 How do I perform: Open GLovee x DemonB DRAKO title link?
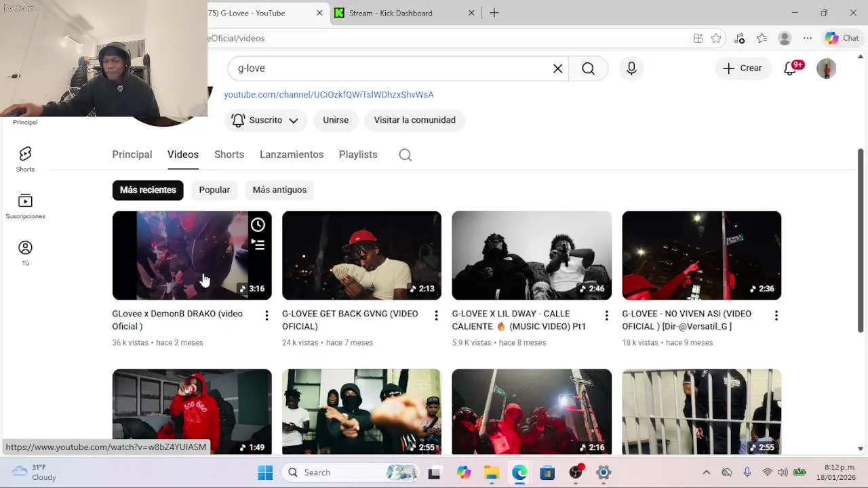[x=177, y=320]
